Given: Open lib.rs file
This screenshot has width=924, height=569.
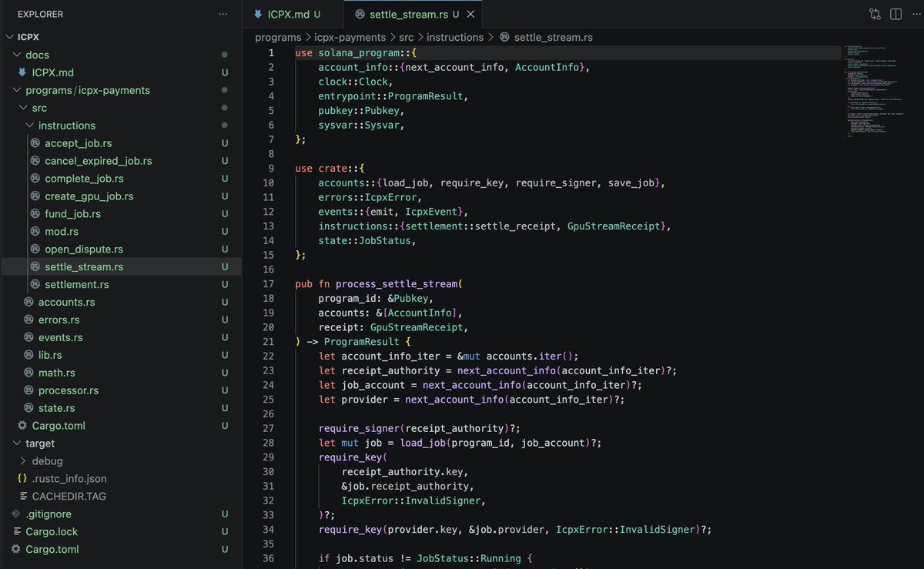Looking at the screenshot, I should pyautogui.click(x=50, y=356).
